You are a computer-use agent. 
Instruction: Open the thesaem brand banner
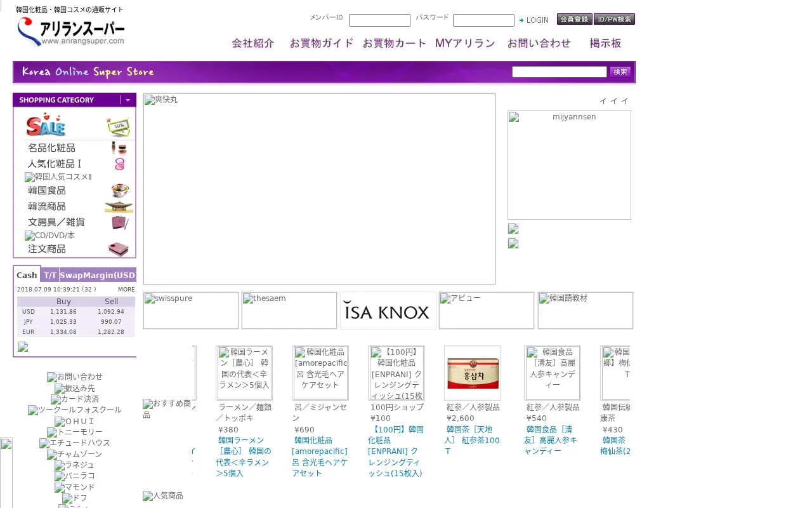(289, 311)
